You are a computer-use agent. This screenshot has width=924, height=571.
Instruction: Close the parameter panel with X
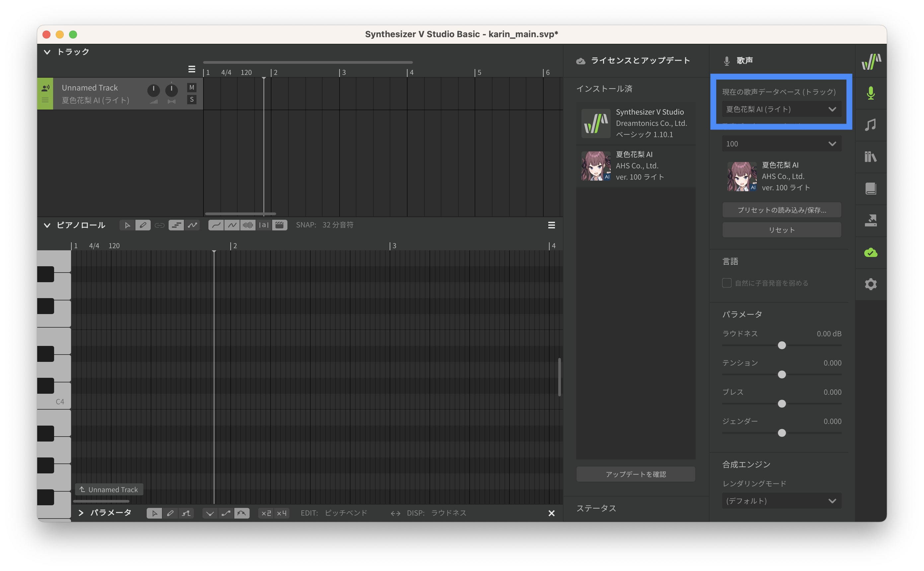tap(552, 513)
